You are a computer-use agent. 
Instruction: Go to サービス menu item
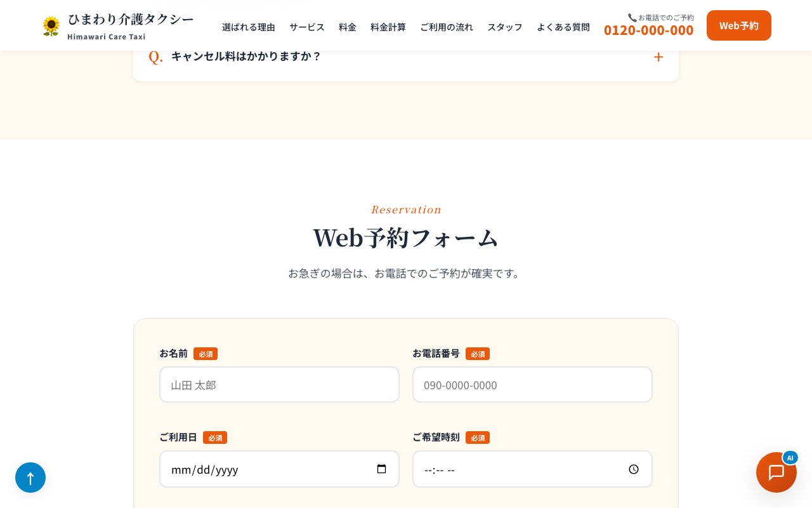point(307,27)
